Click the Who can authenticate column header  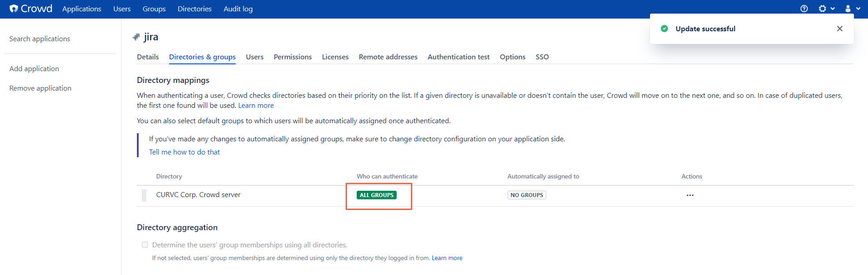tap(387, 177)
